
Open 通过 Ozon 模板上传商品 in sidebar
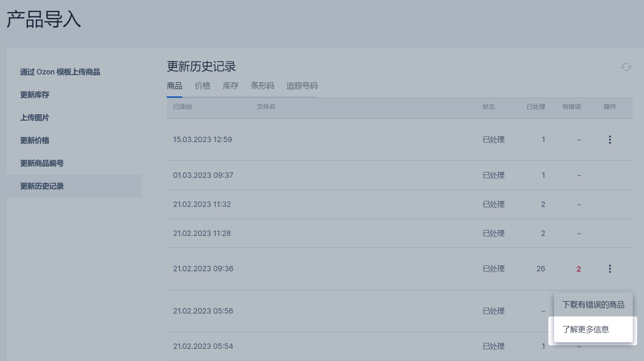click(x=60, y=72)
